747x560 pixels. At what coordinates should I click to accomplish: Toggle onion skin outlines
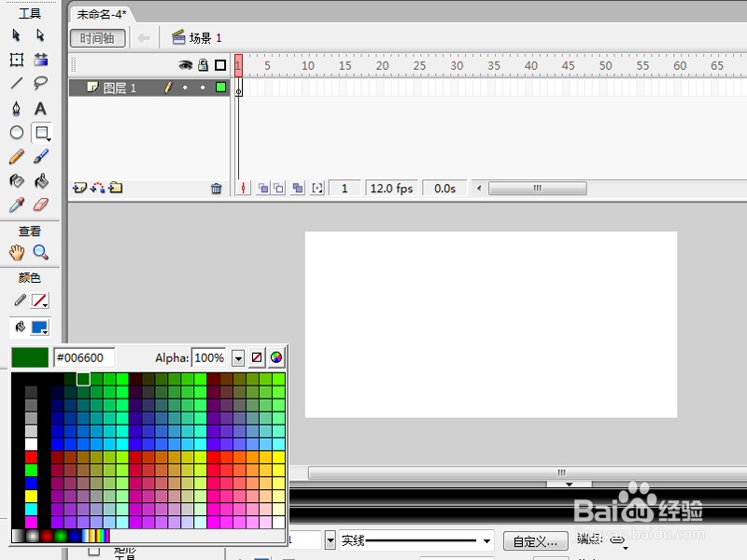point(278,189)
